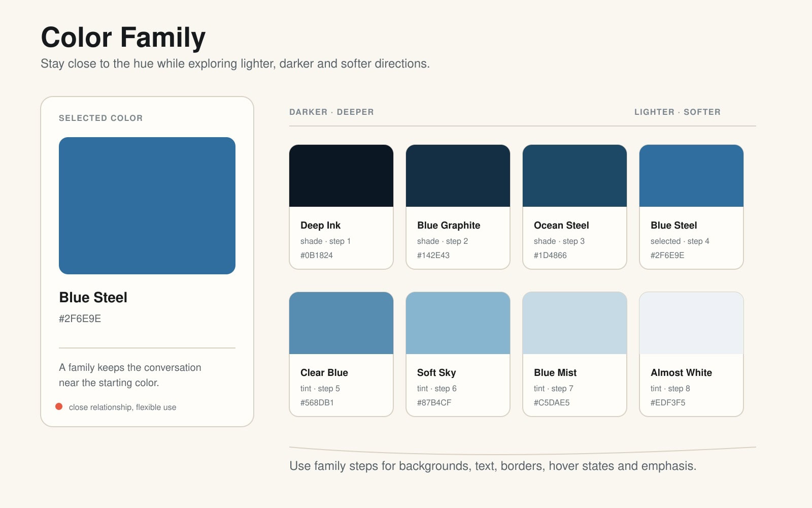Select the Clear Blue tint swatch
Viewport: 812px width, 508px height.
click(341, 323)
